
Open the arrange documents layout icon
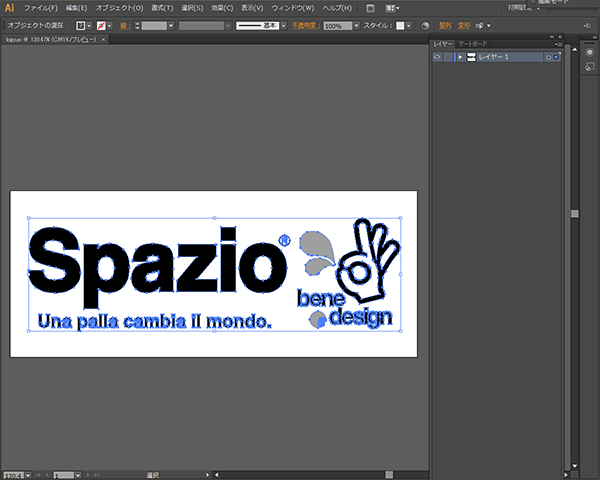click(391, 7)
